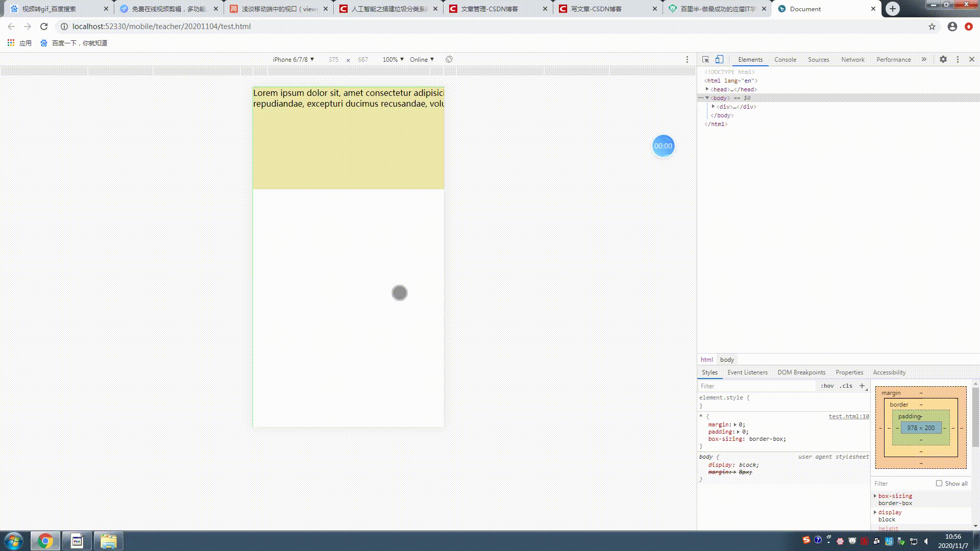Open DevTools settings gear
This screenshot has width=980, height=551.
943,60
